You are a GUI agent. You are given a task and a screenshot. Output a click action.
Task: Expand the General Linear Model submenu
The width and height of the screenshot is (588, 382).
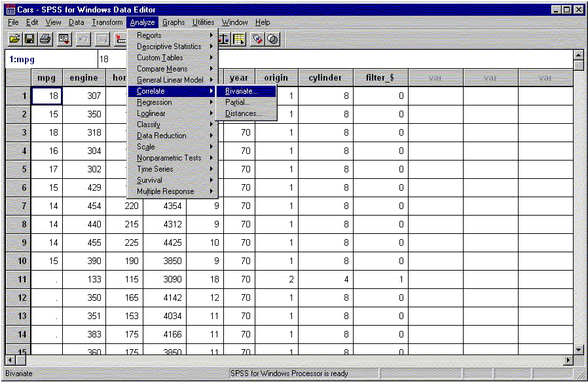172,80
